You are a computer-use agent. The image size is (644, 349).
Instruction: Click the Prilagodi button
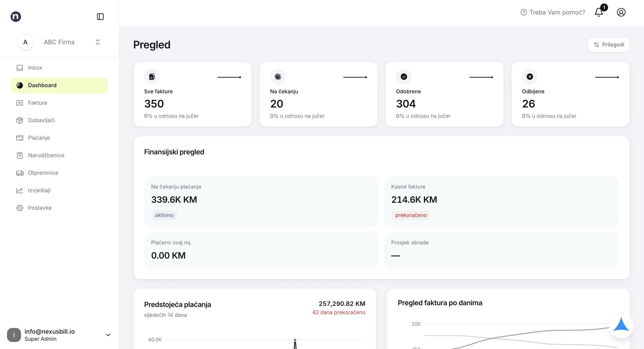(609, 45)
